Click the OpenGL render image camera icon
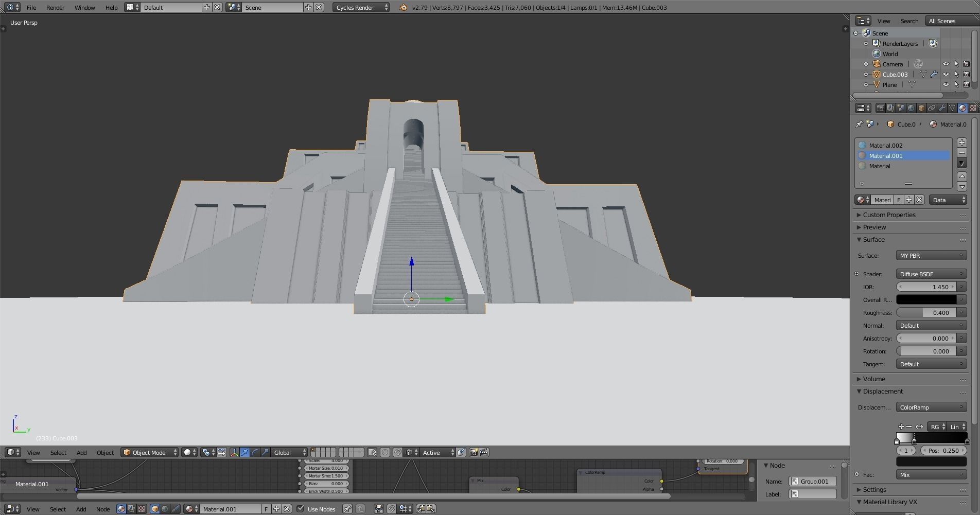Screen dimensions: 980x515 click(474, 452)
